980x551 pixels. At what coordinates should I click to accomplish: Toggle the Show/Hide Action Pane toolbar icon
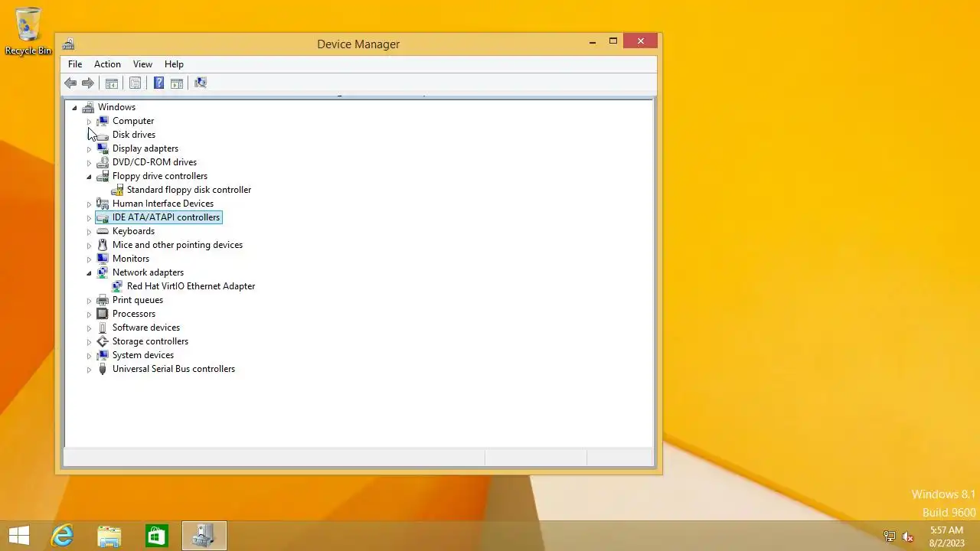coord(177,83)
